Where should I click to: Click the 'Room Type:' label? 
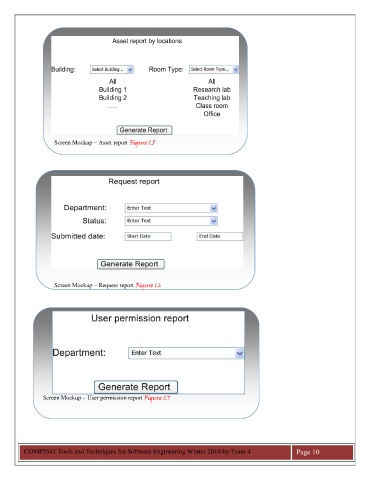166,69
